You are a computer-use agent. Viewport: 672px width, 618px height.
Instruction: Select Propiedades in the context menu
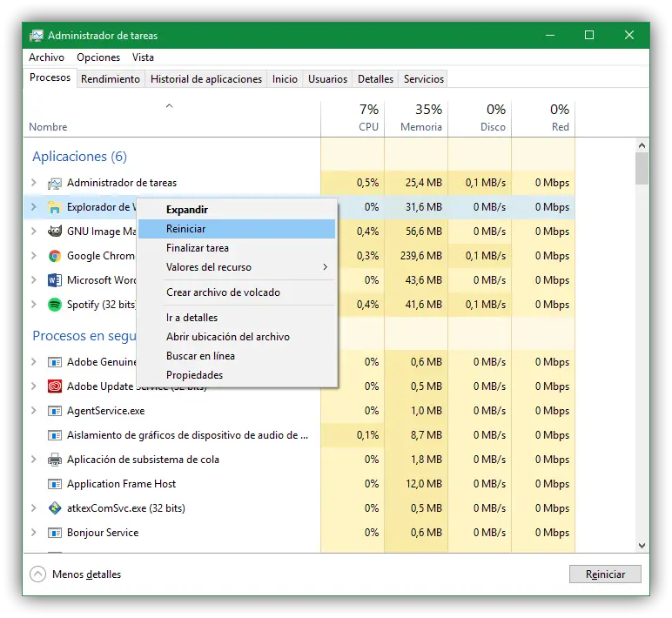pyautogui.click(x=195, y=375)
